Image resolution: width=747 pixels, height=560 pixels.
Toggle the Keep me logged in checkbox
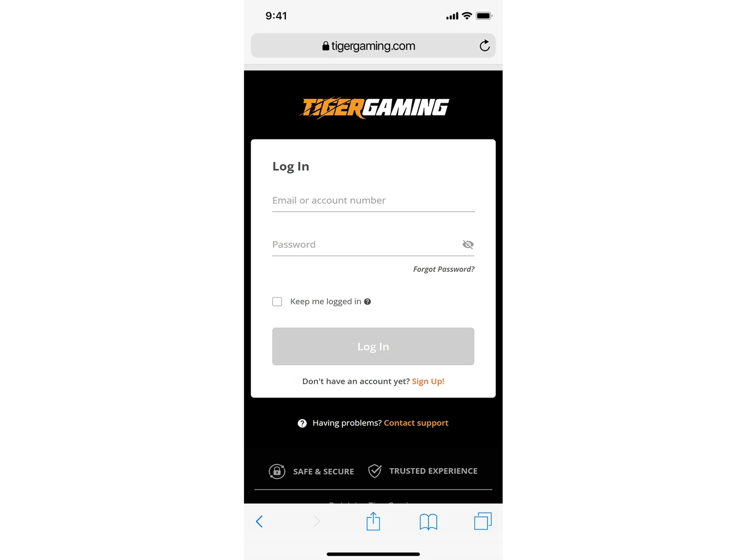coord(277,301)
